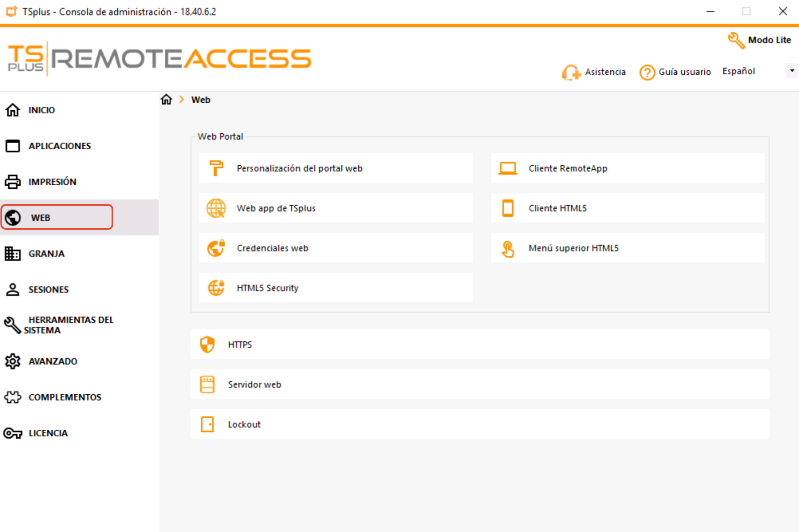Click the Asistencia headset icon

pyautogui.click(x=571, y=72)
